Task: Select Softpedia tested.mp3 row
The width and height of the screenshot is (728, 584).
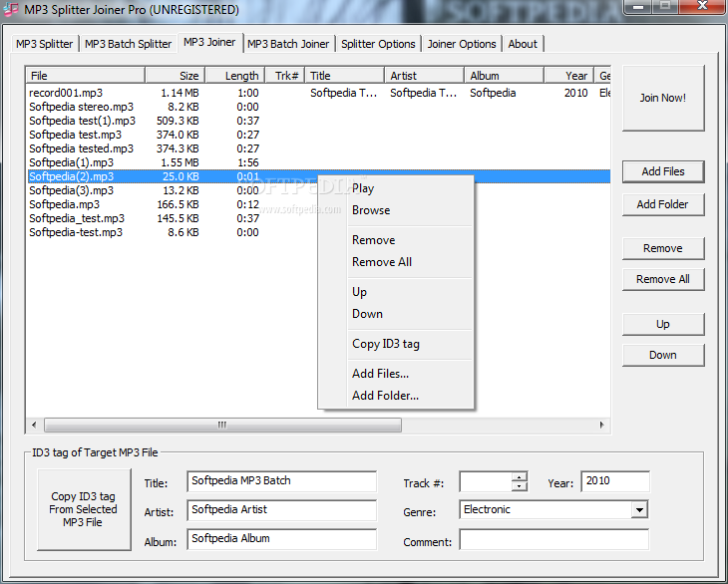Action: 318,148
